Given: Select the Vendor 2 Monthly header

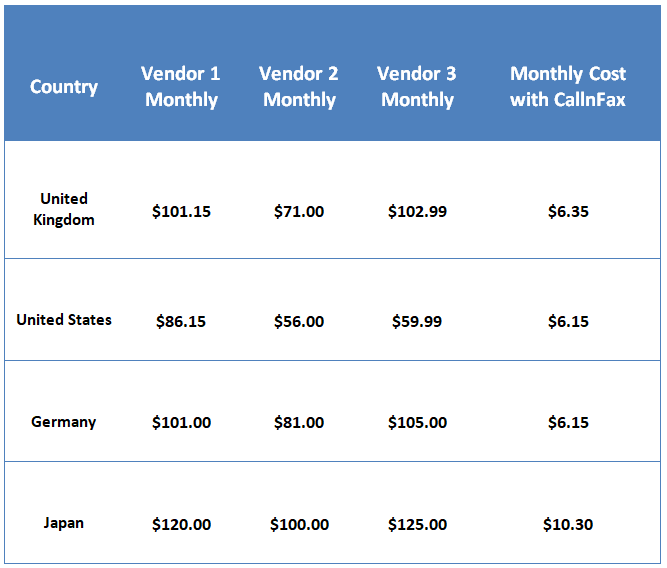Looking at the screenshot, I should coord(299,87).
